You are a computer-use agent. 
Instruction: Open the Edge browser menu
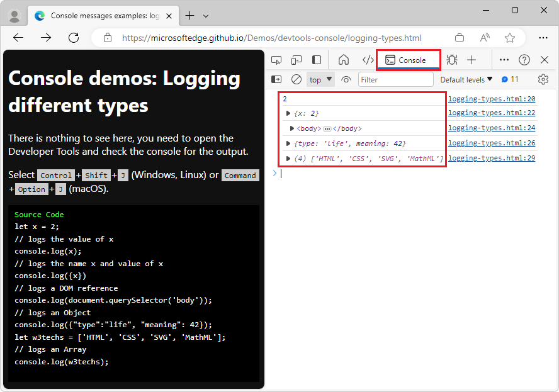tap(543, 37)
